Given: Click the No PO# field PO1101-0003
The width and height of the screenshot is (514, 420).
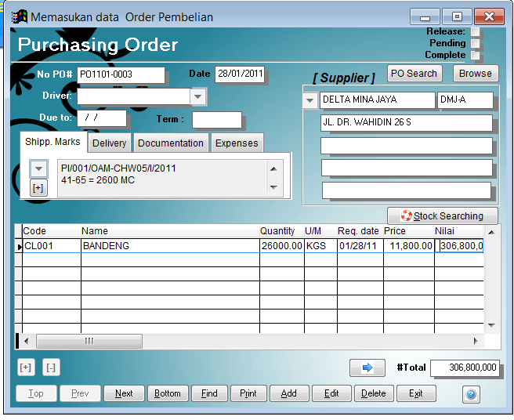Looking at the screenshot, I should 121,74.
